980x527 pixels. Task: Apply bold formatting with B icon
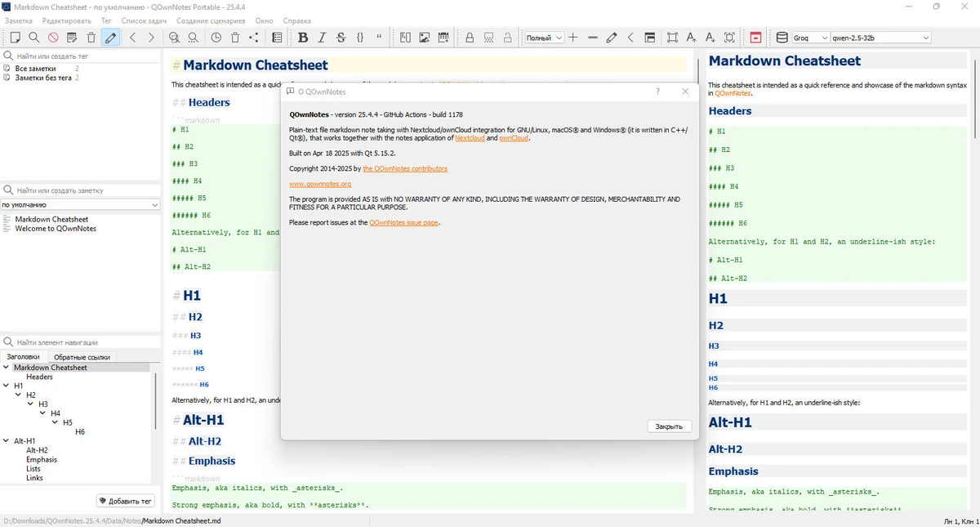coord(303,38)
